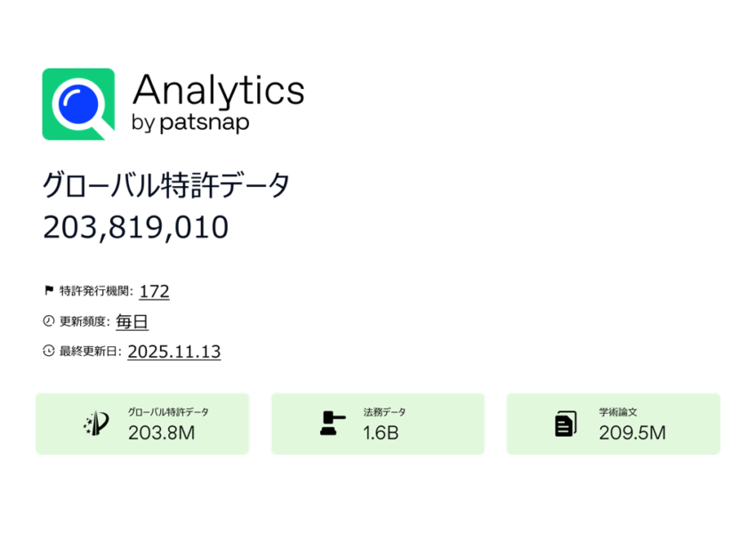Open the 172 patent authorities link

[154, 291]
